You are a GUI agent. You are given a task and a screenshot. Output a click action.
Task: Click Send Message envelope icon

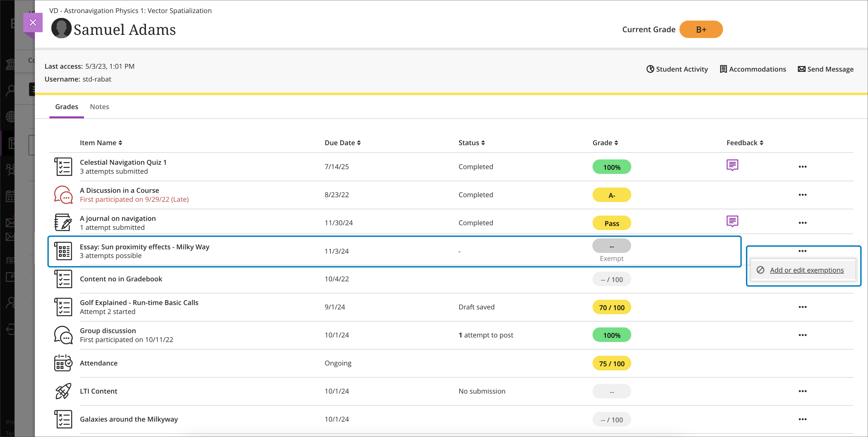pyautogui.click(x=802, y=69)
